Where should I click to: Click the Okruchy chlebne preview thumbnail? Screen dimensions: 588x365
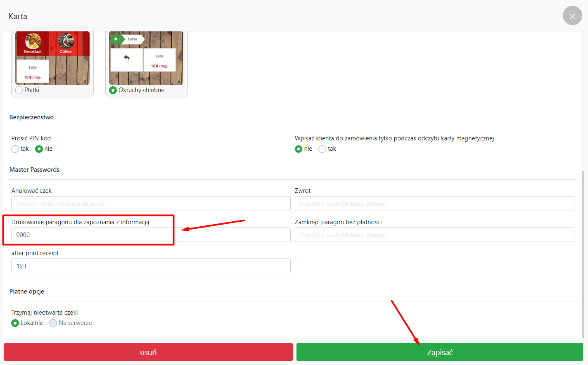(146, 58)
